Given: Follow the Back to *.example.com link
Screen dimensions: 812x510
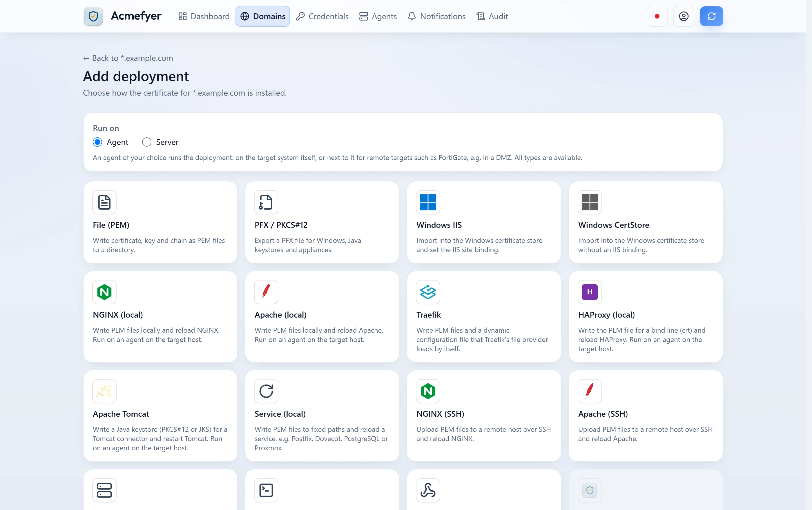Looking at the screenshot, I should tap(128, 58).
